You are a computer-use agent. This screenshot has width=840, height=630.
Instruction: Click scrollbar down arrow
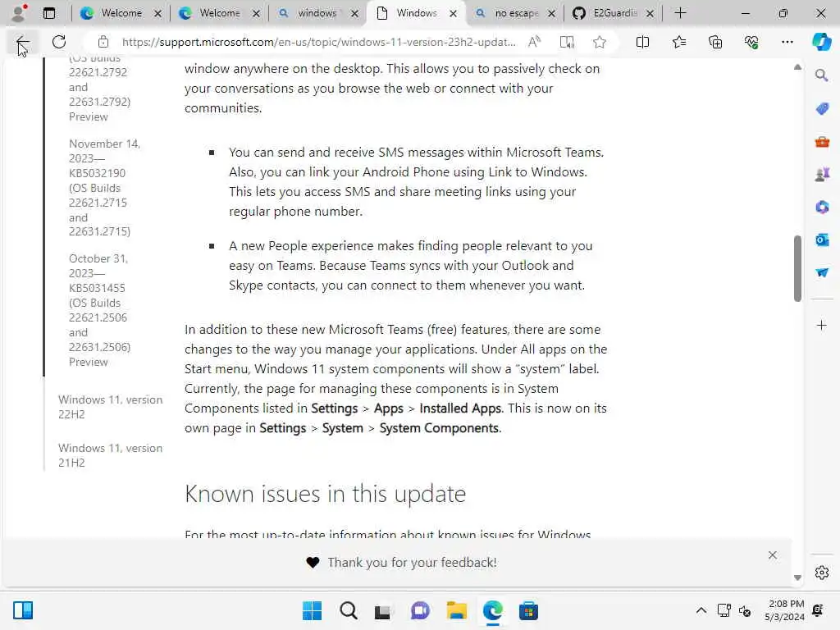tap(797, 577)
